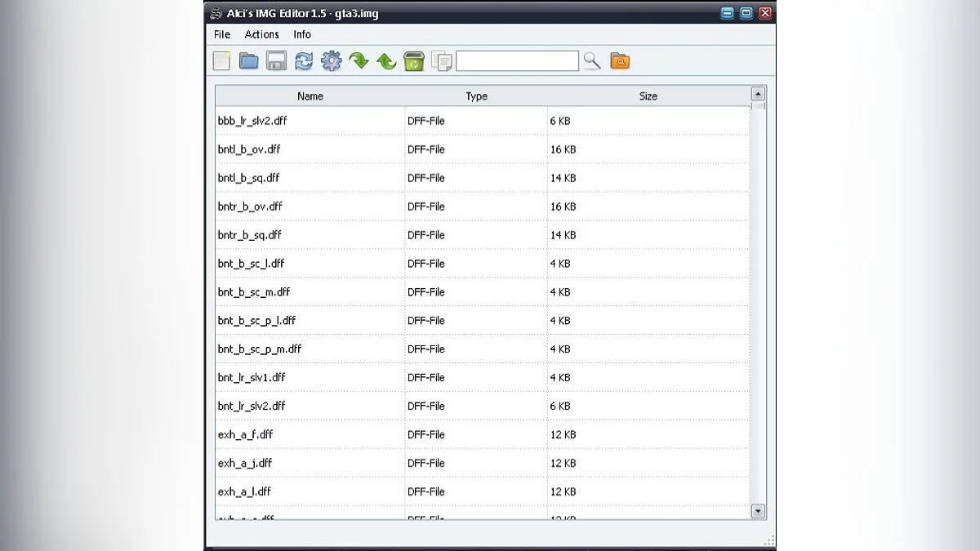Sort the list by Size column header
The image size is (980, 551).
(648, 96)
